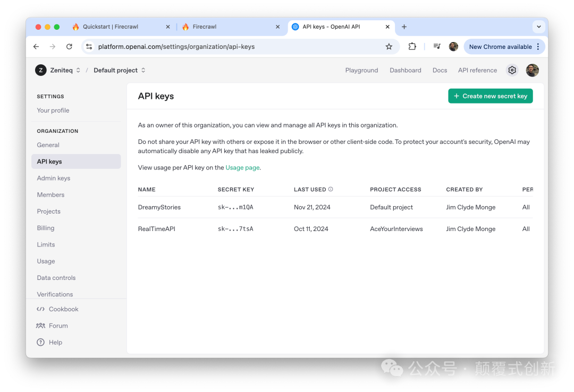Close the Firecrawl tab
Screen dimensions: 574x392
click(277, 27)
